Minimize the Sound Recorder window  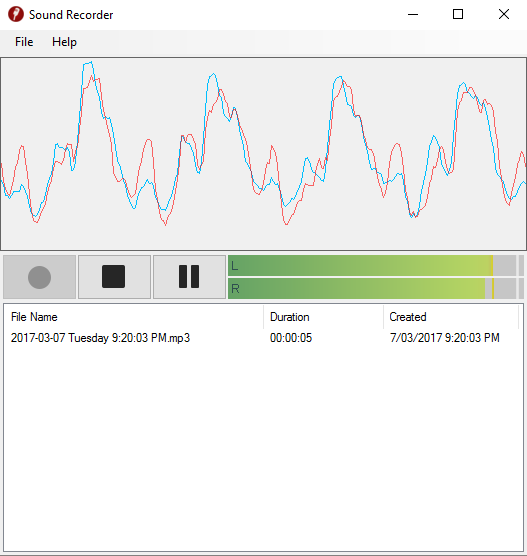pyautogui.click(x=413, y=15)
